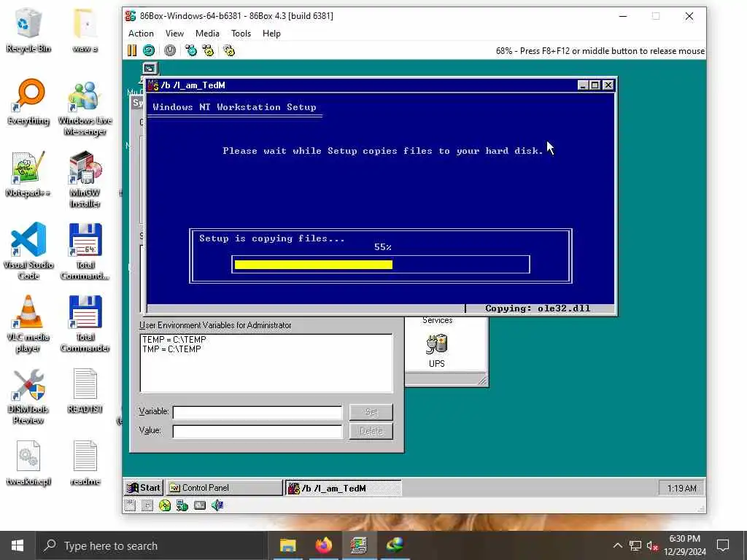Image resolution: width=747 pixels, height=560 pixels.
Task: Click the ACPI shutdown power icon
Action: pos(169,50)
